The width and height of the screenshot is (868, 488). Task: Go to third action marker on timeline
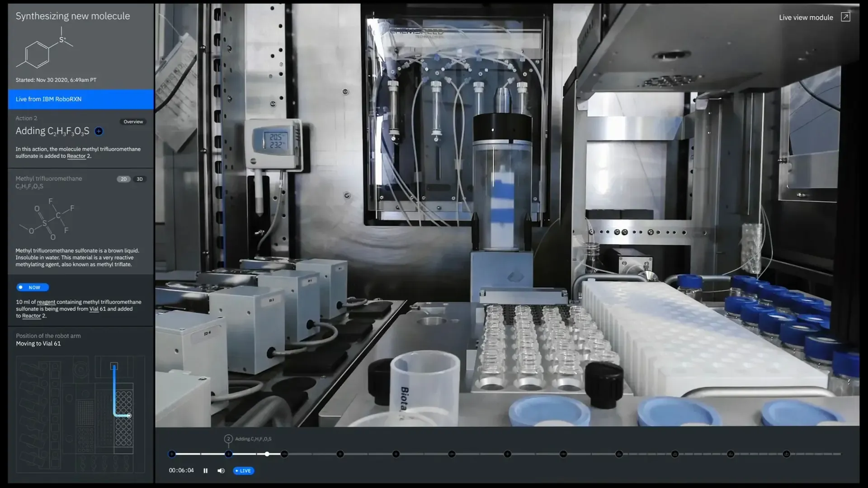(x=284, y=454)
